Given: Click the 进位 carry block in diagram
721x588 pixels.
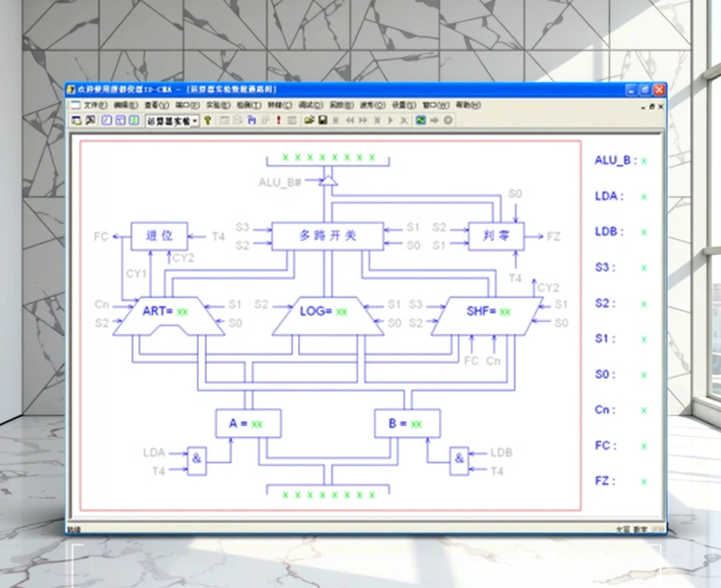Looking at the screenshot, I should point(159,236).
